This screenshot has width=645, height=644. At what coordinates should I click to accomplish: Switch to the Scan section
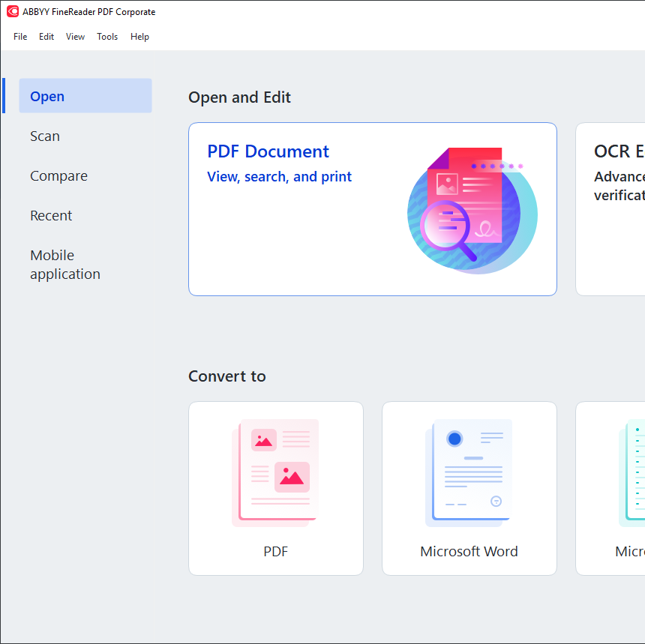[45, 136]
